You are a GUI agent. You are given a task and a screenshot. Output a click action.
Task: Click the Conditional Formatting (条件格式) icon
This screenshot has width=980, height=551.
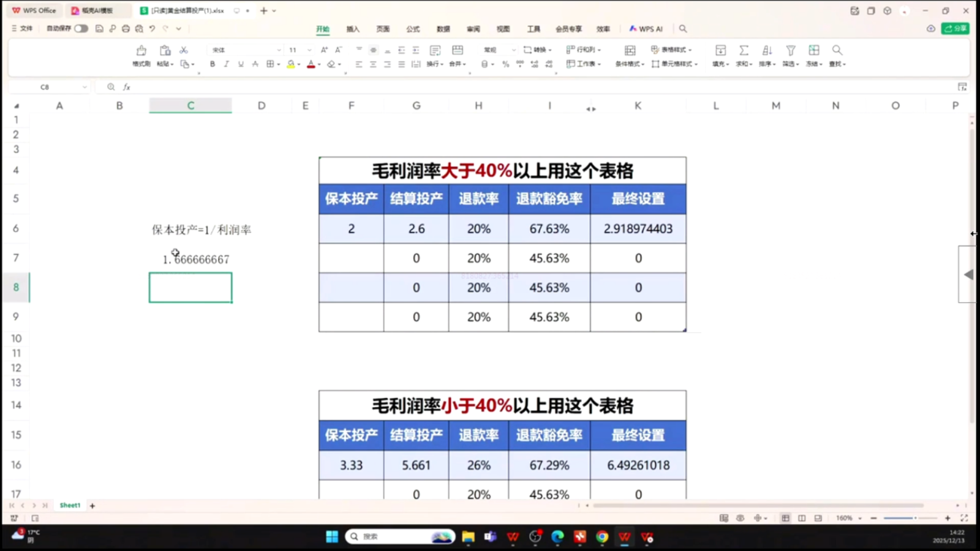point(630,51)
